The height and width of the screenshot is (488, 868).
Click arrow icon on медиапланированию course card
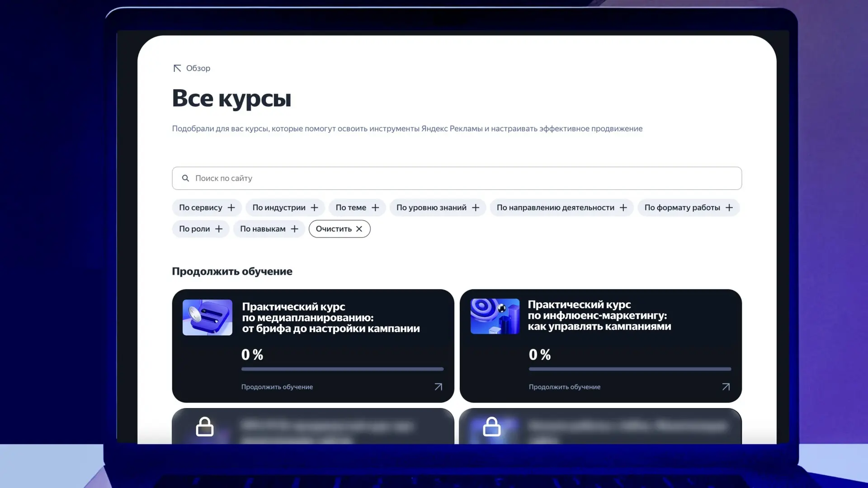pos(438,387)
